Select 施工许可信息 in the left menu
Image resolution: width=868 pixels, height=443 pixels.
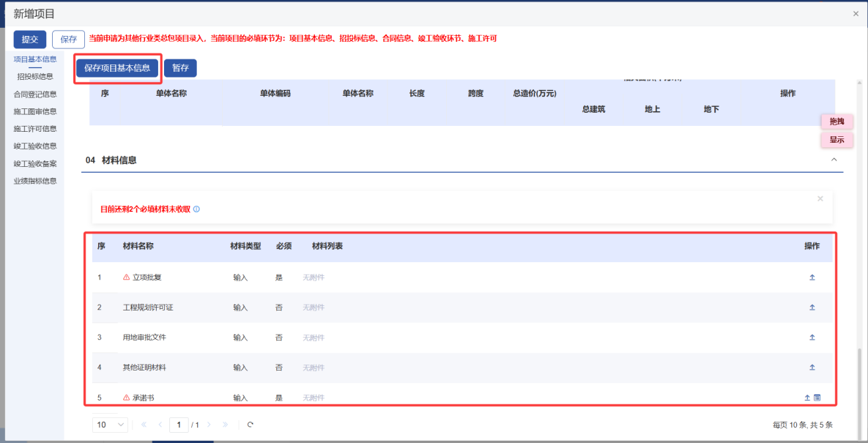(x=35, y=129)
